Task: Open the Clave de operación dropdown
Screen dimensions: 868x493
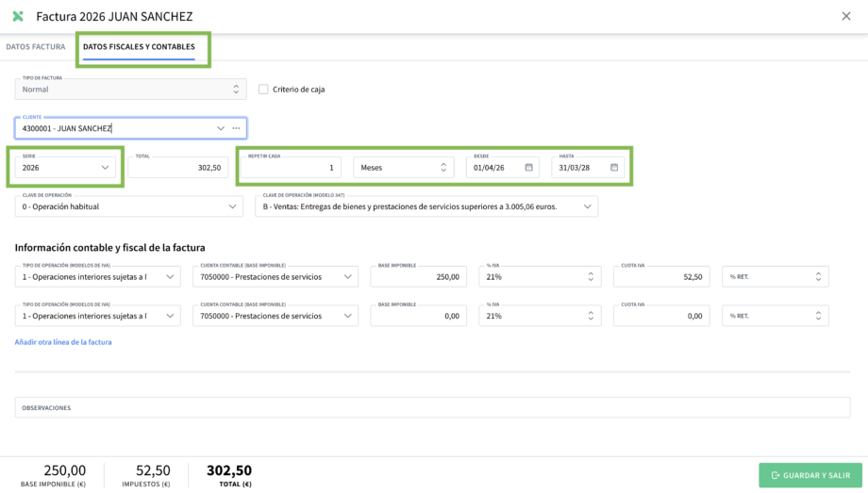Action: pyautogui.click(x=232, y=206)
